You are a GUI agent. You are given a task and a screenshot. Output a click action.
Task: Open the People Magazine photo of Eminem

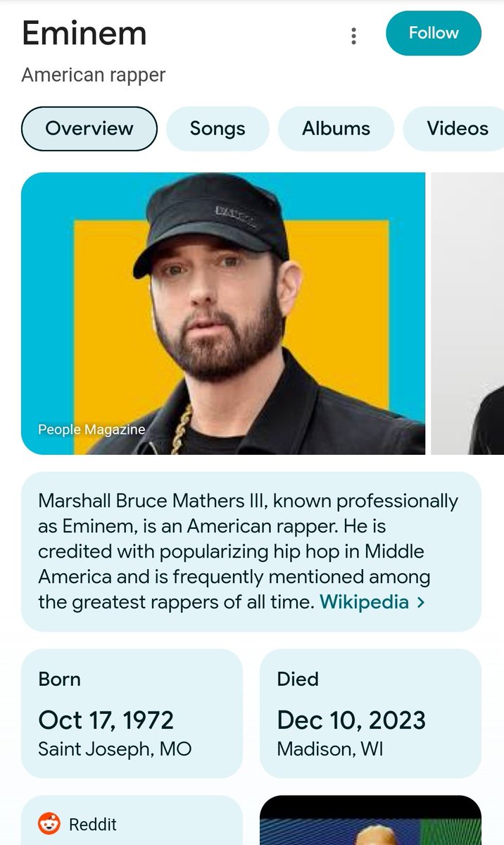[223, 313]
